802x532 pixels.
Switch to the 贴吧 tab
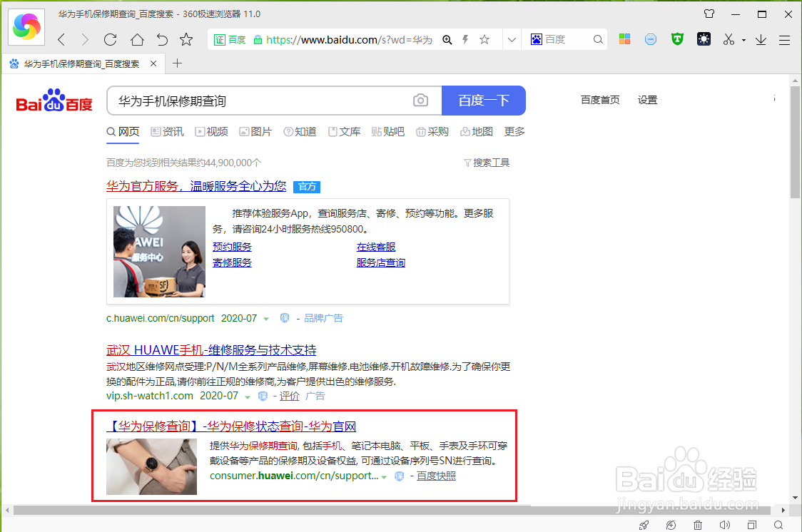click(x=388, y=132)
